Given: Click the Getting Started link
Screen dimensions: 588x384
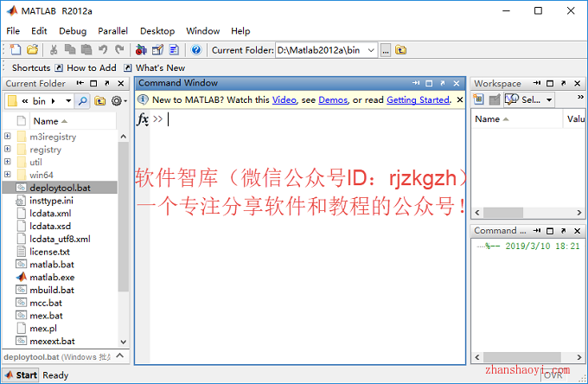Looking at the screenshot, I should [419, 99].
